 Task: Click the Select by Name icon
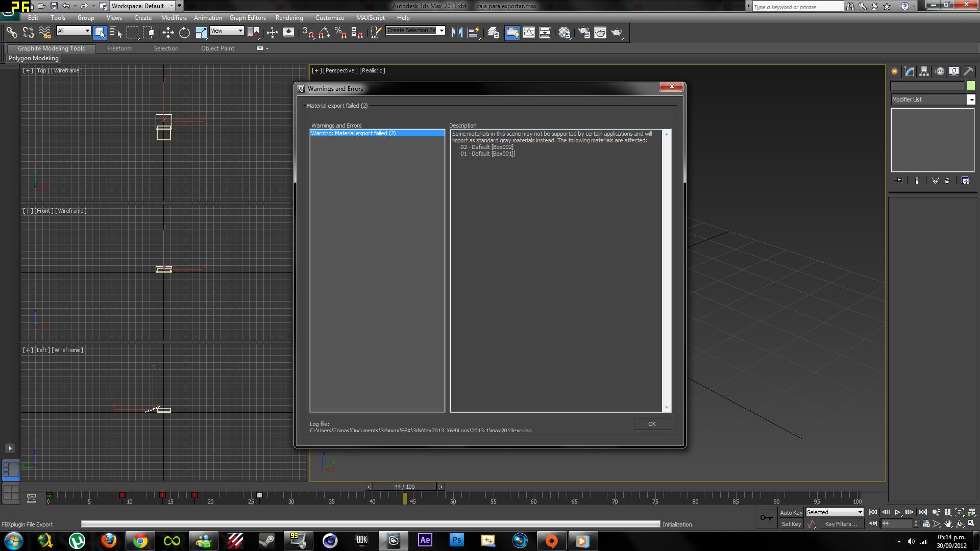116,33
